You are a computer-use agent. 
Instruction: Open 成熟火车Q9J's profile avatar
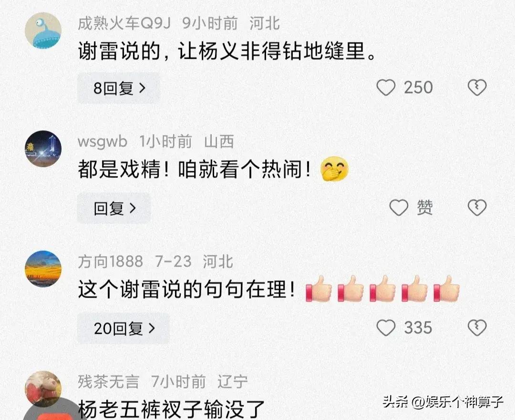43,30
